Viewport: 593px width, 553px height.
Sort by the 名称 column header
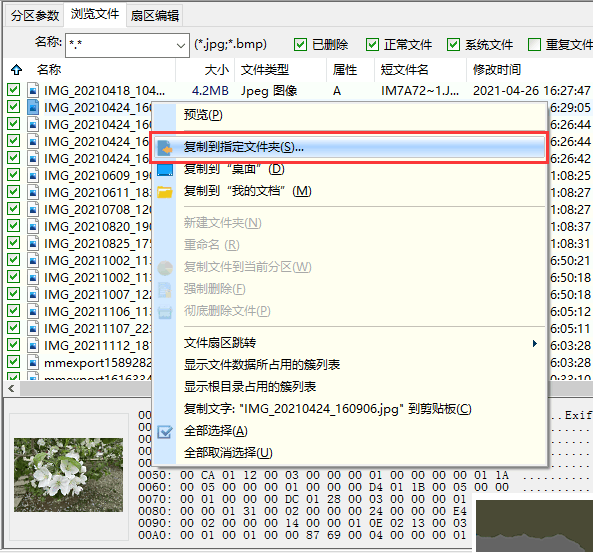[x=102, y=70]
